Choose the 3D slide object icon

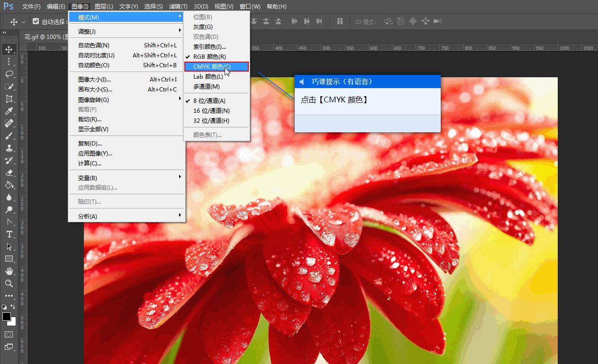pyautogui.click(x=425, y=21)
